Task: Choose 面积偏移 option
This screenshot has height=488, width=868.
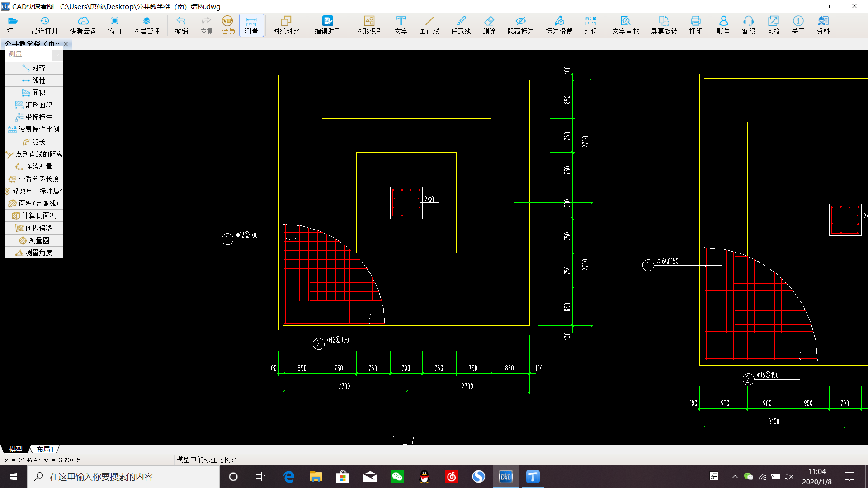Action: point(34,228)
